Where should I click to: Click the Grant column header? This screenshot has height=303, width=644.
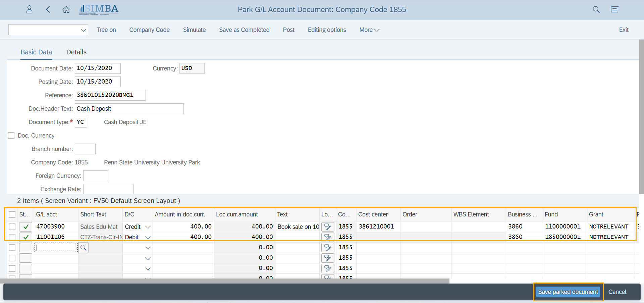611,214
